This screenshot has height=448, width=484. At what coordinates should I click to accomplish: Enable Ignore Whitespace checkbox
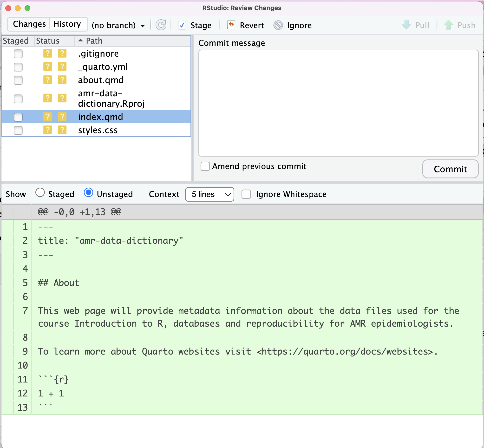[246, 194]
